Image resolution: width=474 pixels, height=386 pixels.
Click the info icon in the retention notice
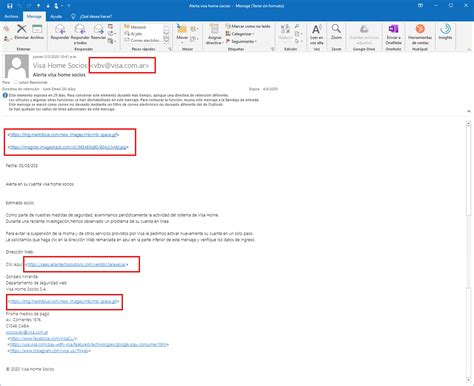pyautogui.click(x=5, y=95)
